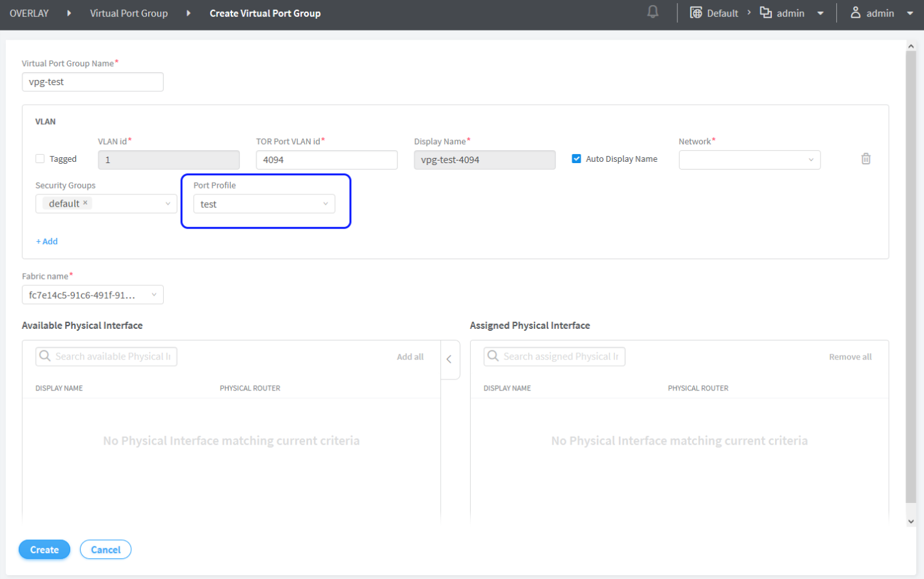Go to OVERLAY breadcrumb
The height and width of the screenshot is (579, 924).
[x=29, y=14]
